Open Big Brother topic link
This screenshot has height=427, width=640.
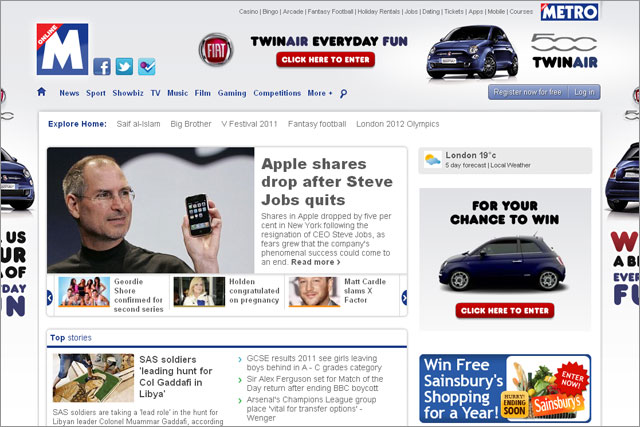[191, 124]
